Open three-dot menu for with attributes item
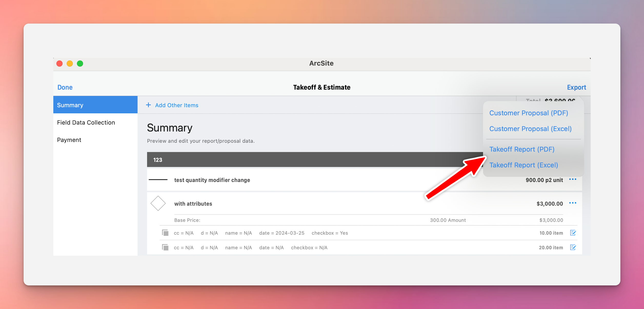This screenshot has width=644, height=309. [x=573, y=203]
